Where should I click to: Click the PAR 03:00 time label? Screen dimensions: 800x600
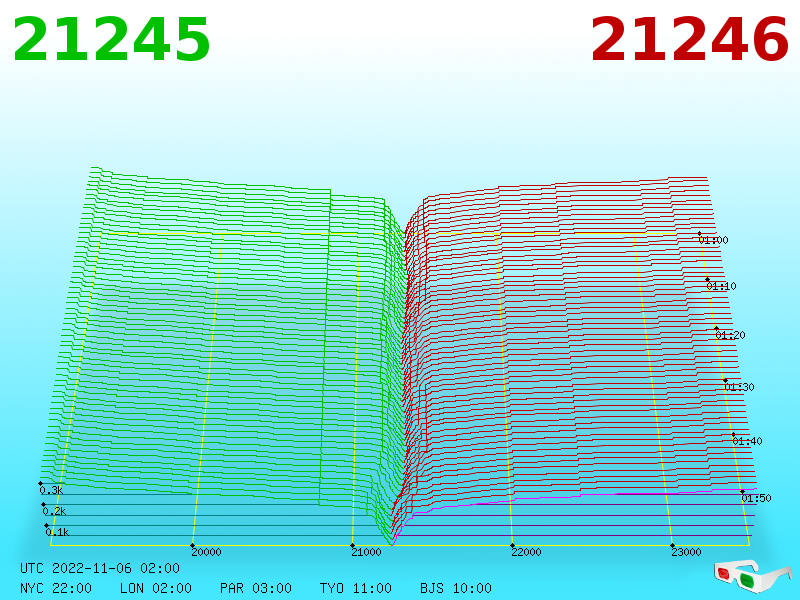256,588
